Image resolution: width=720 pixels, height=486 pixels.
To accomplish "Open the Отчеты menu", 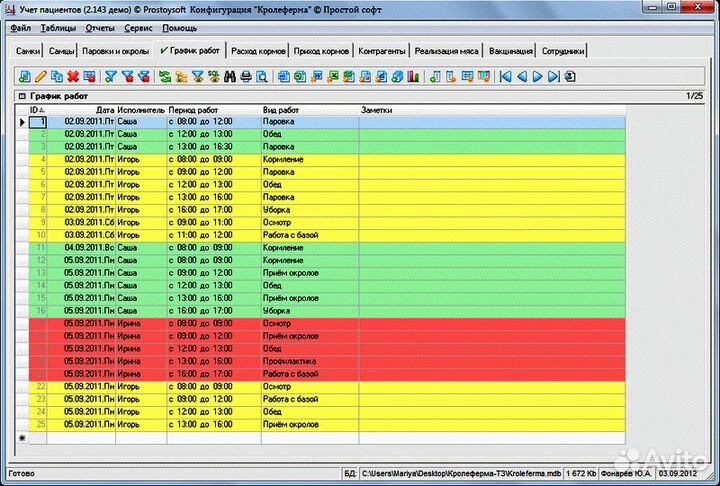I will point(100,28).
